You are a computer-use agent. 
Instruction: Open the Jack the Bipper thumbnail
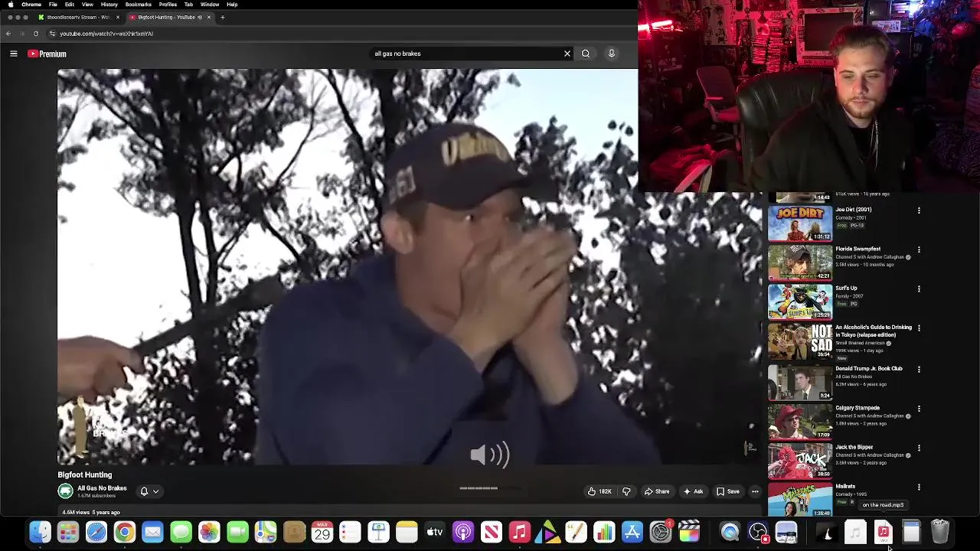tap(800, 461)
